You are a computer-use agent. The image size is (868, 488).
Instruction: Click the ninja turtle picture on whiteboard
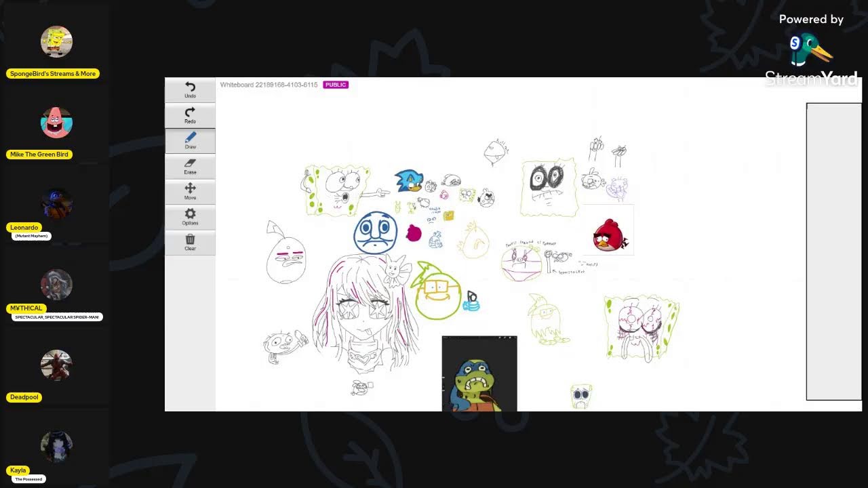coord(479,373)
